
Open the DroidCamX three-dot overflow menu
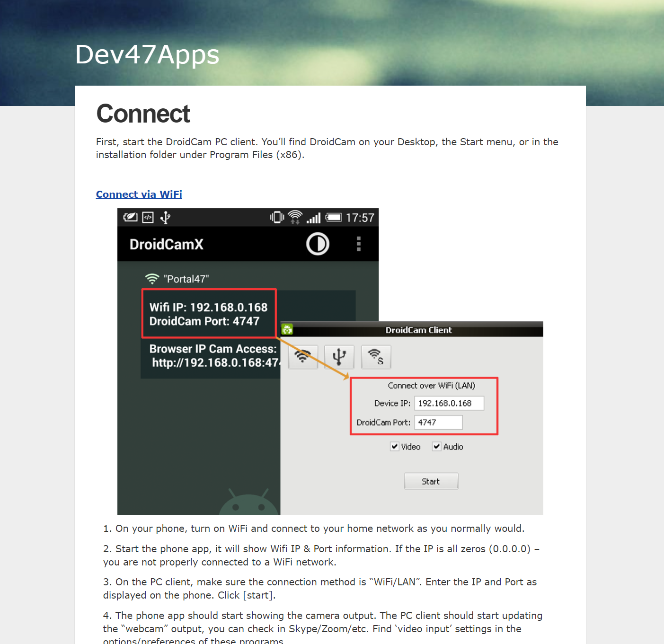(359, 244)
